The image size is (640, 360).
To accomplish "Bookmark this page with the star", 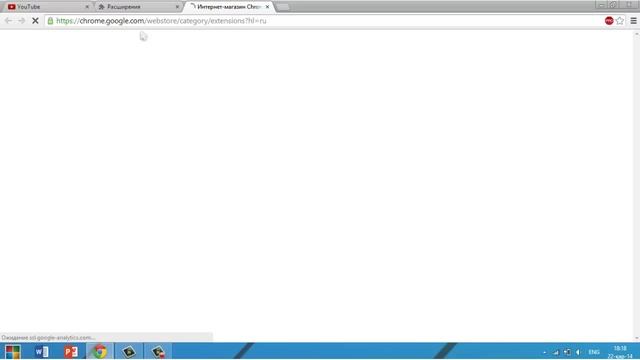I will coord(620,21).
